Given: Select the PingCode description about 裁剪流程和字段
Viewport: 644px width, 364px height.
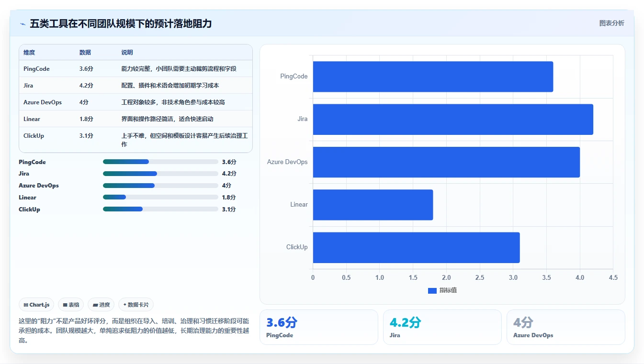Looking at the screenshot, I should pos(179,69).
